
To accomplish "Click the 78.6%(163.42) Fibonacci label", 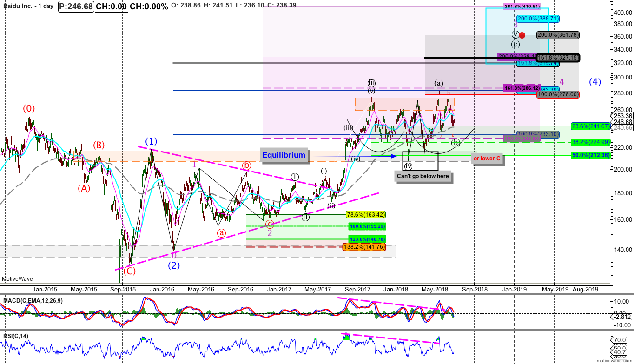I will 366,215.
